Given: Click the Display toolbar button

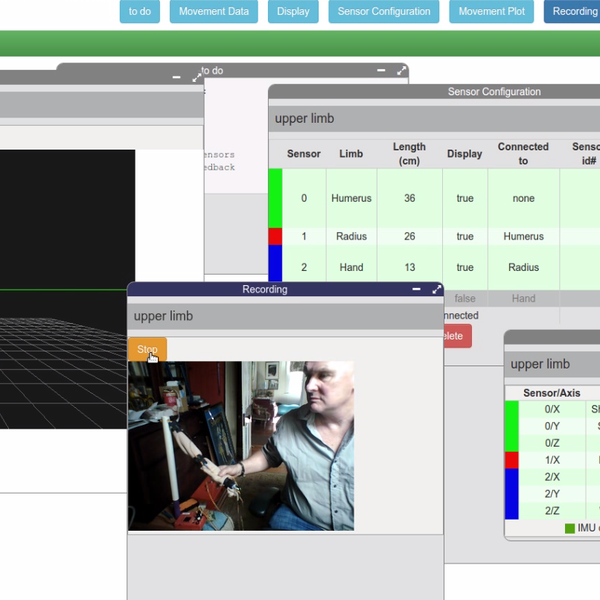Looking at the screenshot, I should pos(293,11).
